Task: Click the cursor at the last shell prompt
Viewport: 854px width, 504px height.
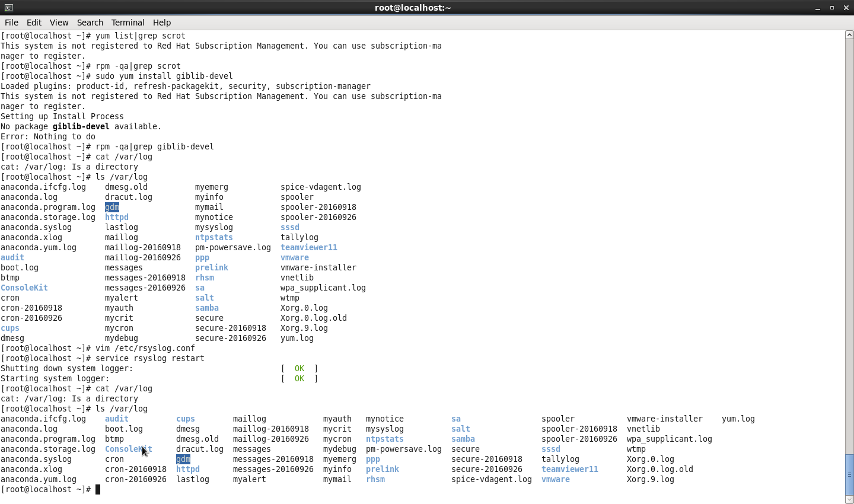Action: pos(98,489)
